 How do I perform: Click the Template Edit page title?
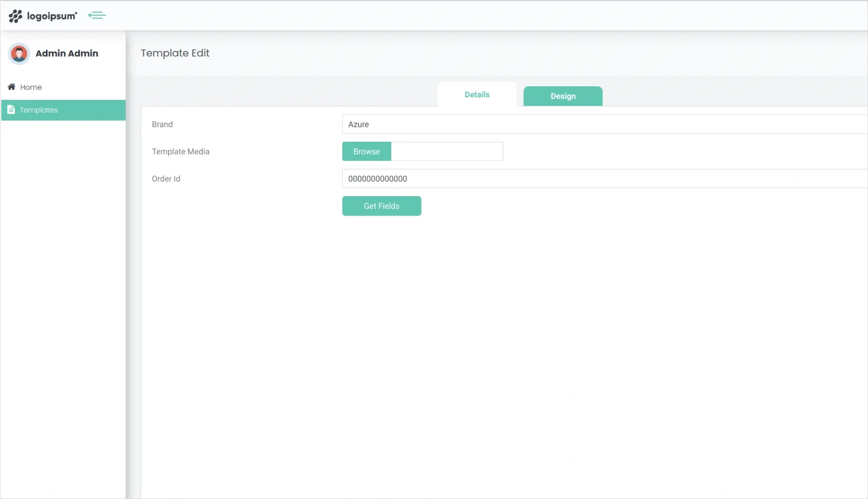(175, 53)
